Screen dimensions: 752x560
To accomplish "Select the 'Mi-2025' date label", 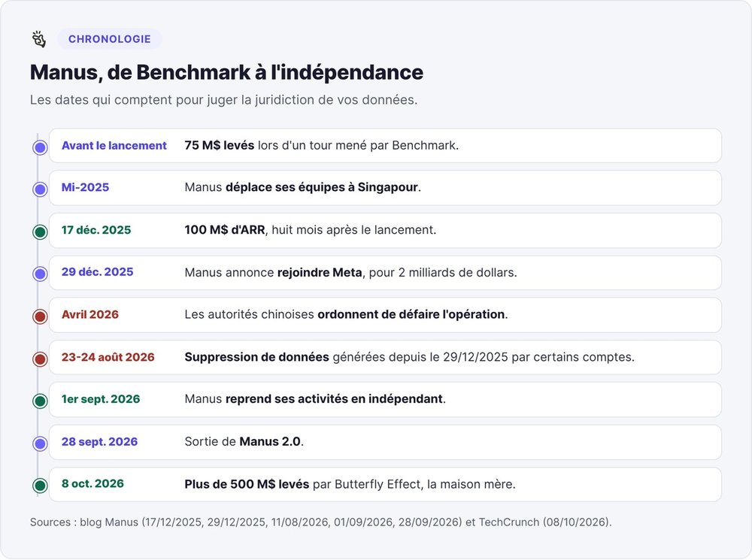I will (86, 187).
